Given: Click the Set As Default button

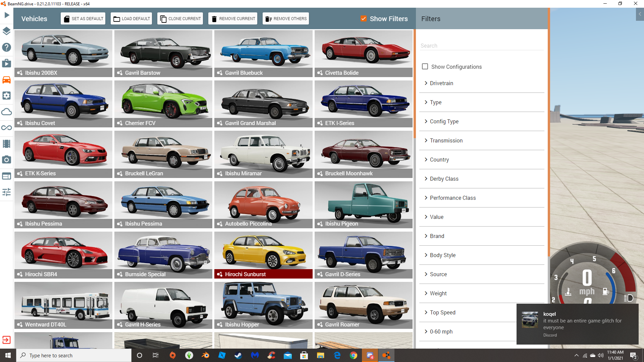Looking at the screenshot, I should point(83,18).
